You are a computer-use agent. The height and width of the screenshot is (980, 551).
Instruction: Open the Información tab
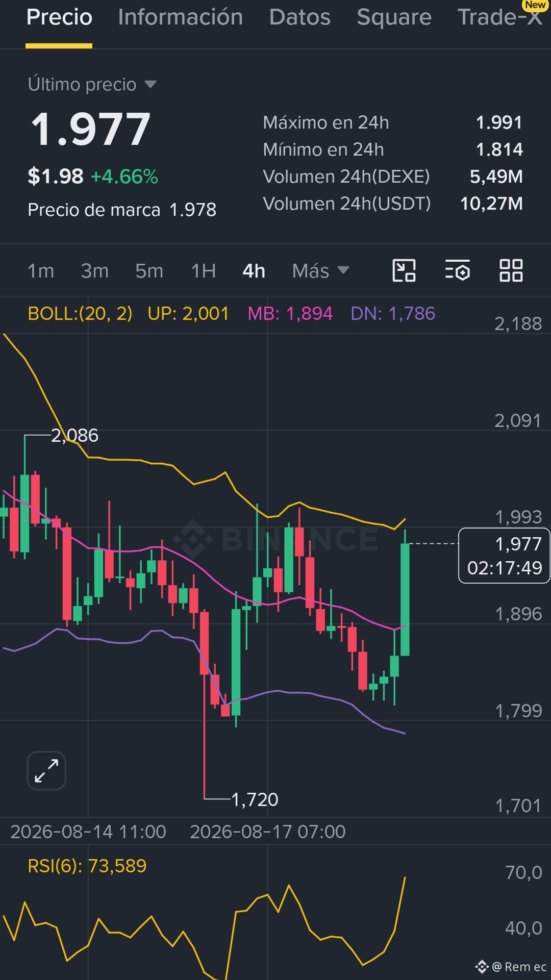[x=181, y=18]
